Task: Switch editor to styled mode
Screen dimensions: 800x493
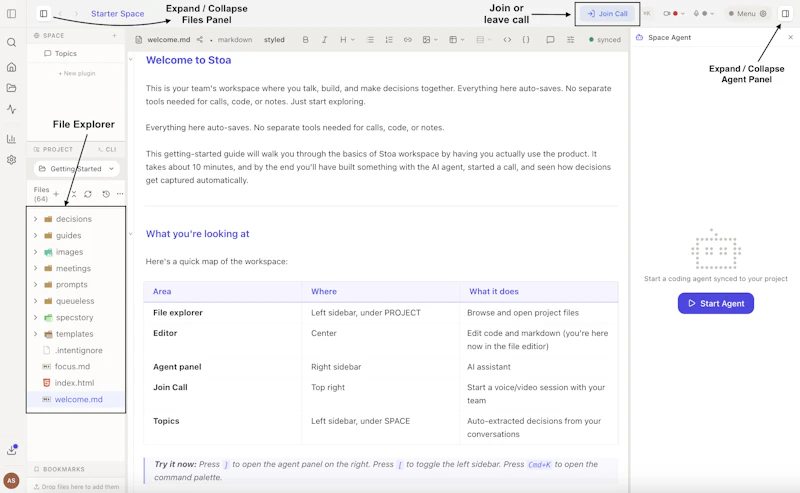Action: tap(274, 40)
